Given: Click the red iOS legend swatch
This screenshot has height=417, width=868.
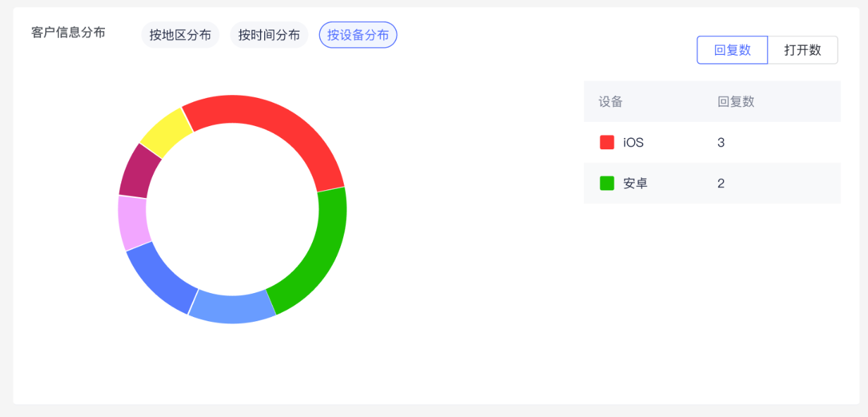Looking at the screenshot, I should click(x=607, y=142).
